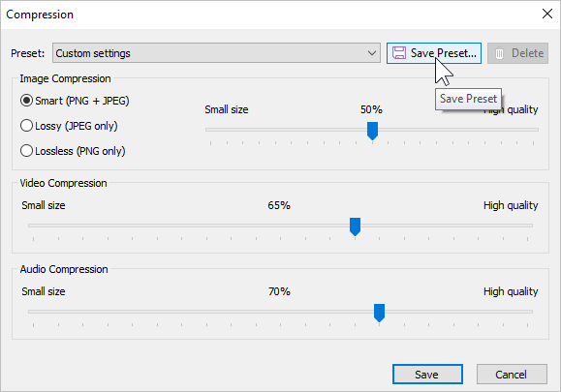Click the video compression slider handle at 65%
The image size is (561, 392).
tap(355, 226)
